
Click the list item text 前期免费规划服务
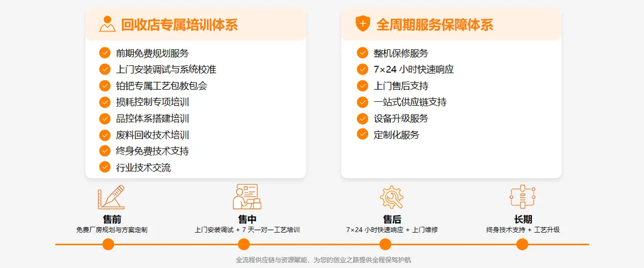coord(152,54)
